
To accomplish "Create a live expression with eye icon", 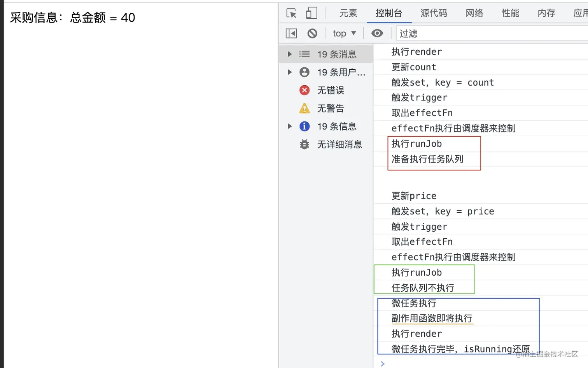I will (x=377, y=33).
